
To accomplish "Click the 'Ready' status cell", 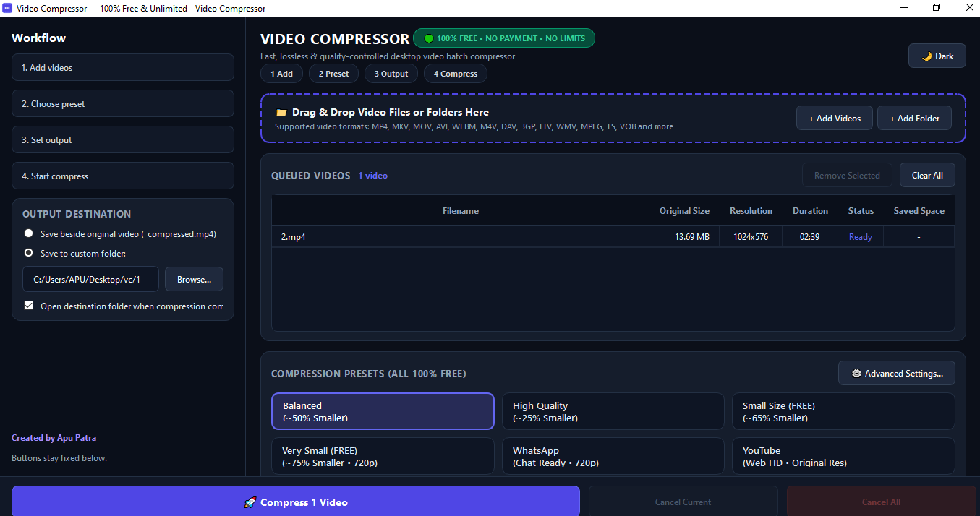I will [861, 236].
